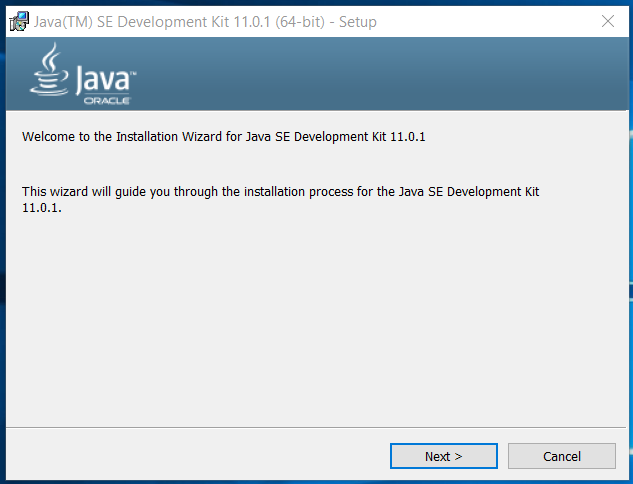Select the 'Welcome to the Installation Wizard' heading

pyautogui.click(x=224, y=137)
